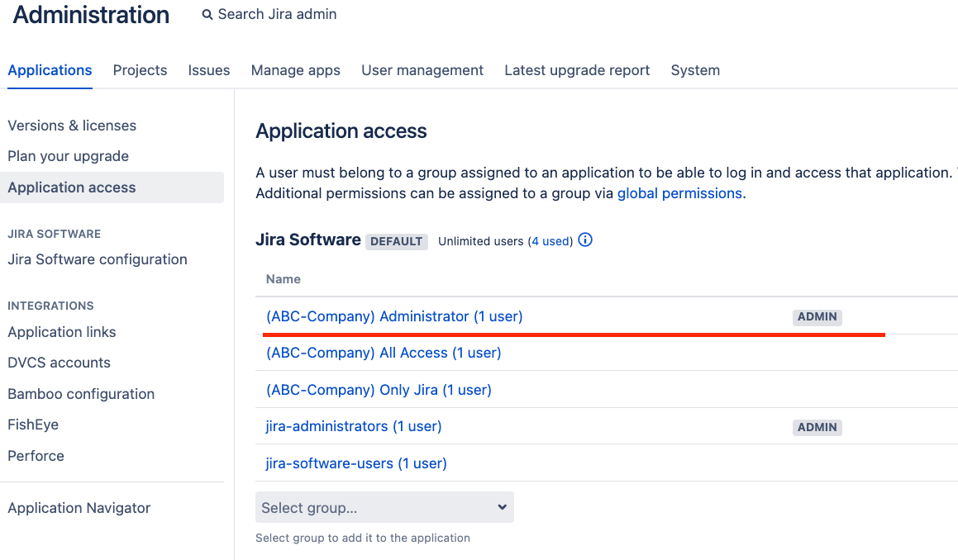This screenshot has width=958, height=560.
Task: Click the Application access heading
Action: tap(341, 131)
